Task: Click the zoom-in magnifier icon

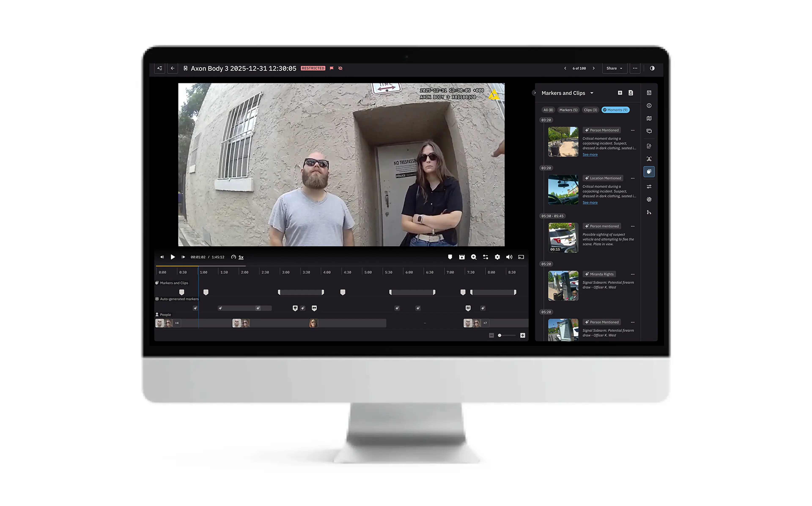Action: click(473, 257)
